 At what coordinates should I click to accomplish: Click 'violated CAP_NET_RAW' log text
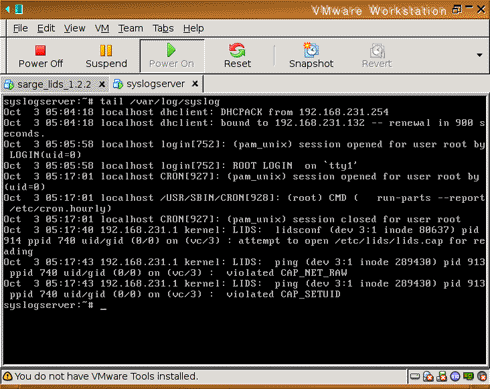point(287,273)
